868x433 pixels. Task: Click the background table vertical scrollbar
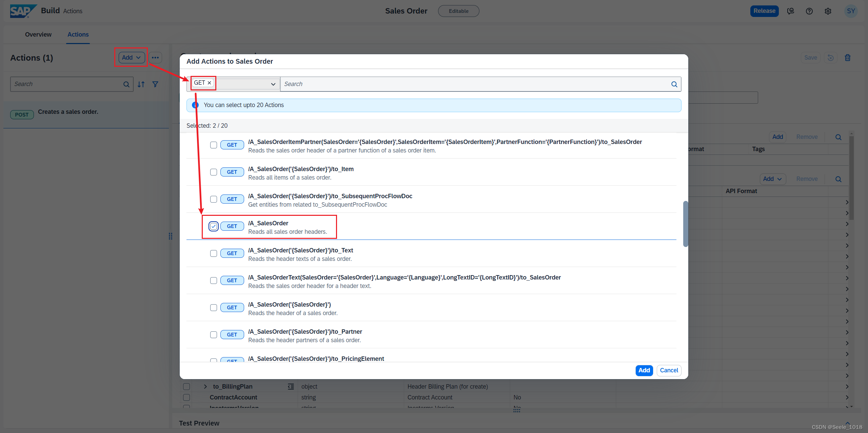tap(851, 178)
